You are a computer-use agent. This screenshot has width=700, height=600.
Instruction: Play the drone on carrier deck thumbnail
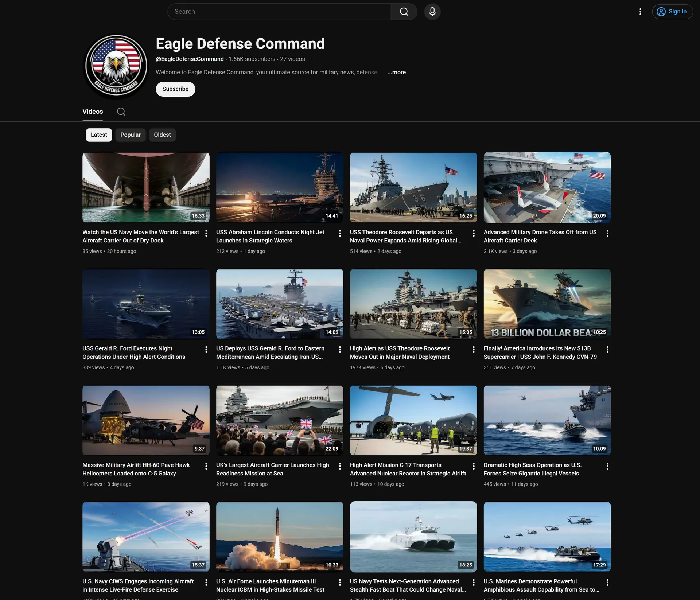pyautogui.click(x=547, y=187)
